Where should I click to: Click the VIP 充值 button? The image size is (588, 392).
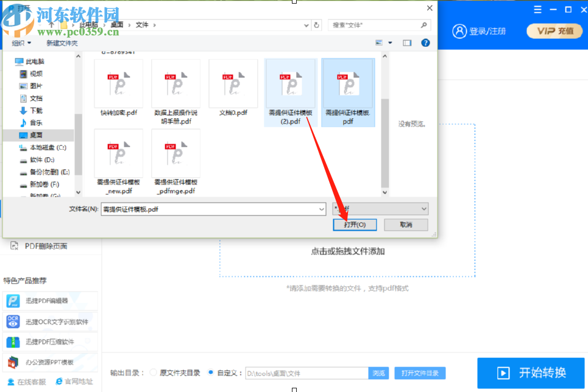tap(554, 30)
